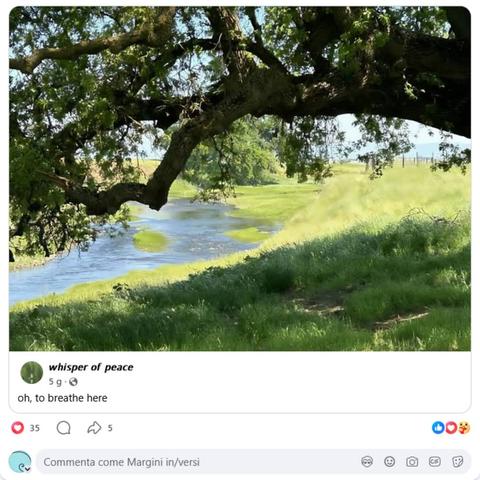The image size is (480, 480).
Task: Open the sticker picker icon
Action: (457, 462)
